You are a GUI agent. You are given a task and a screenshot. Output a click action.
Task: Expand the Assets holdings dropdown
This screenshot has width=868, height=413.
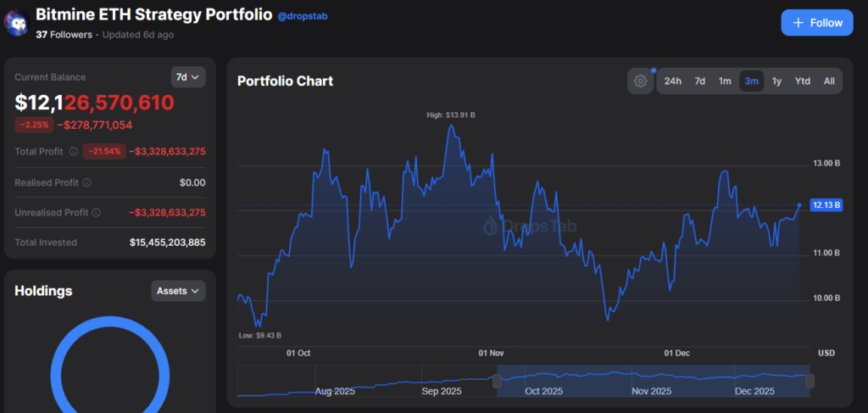(178, 291)
